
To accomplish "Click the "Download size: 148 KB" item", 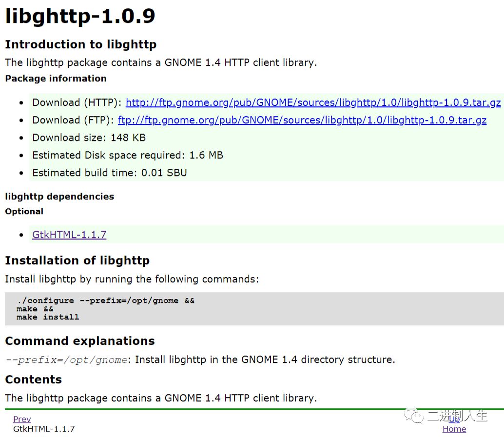I will tap(89, 138).
